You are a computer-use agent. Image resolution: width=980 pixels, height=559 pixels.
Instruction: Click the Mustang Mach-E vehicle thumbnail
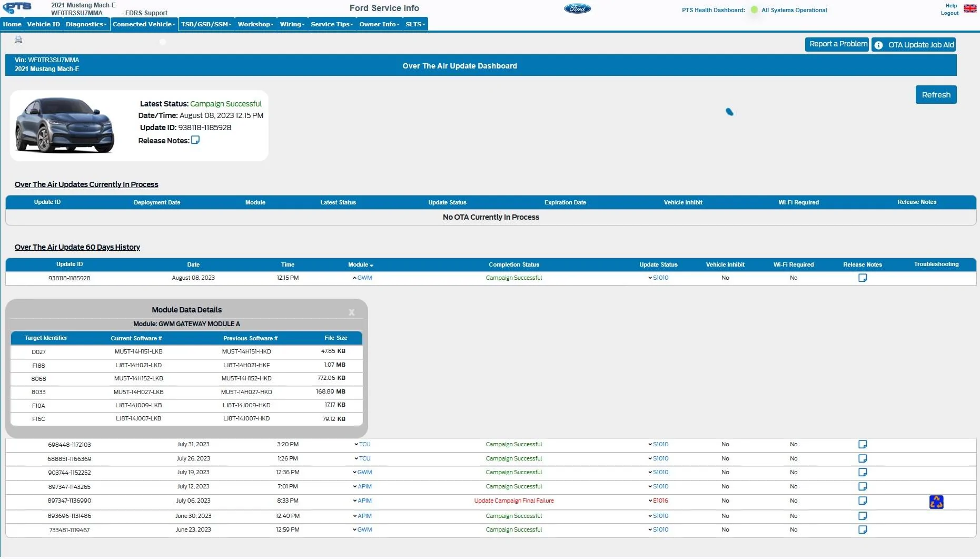pyautogui.click(x=65, y=125)
